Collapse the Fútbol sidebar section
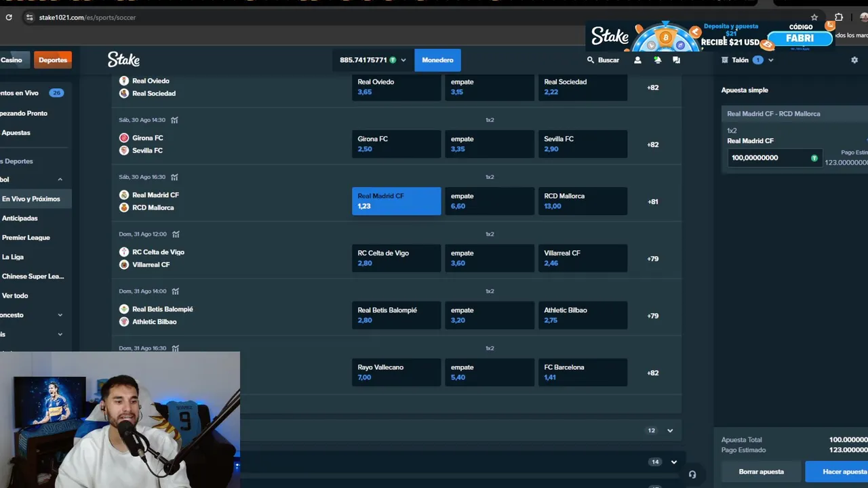This screenshot has height=488, width=868. click(60, 180)
